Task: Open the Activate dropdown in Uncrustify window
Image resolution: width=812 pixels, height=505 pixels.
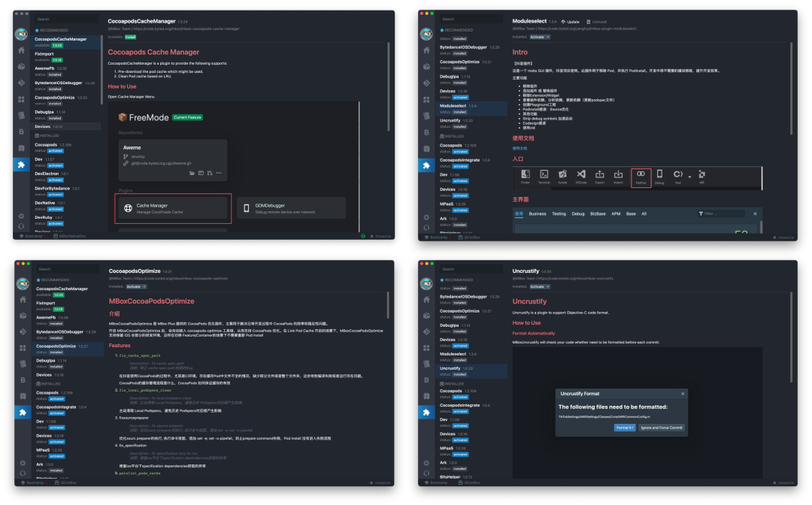Action: (540, 286)
